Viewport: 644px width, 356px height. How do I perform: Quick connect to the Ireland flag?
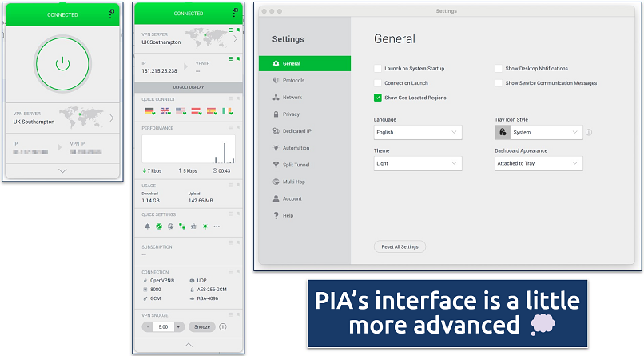pyautogui.click(x=227, y=111)
